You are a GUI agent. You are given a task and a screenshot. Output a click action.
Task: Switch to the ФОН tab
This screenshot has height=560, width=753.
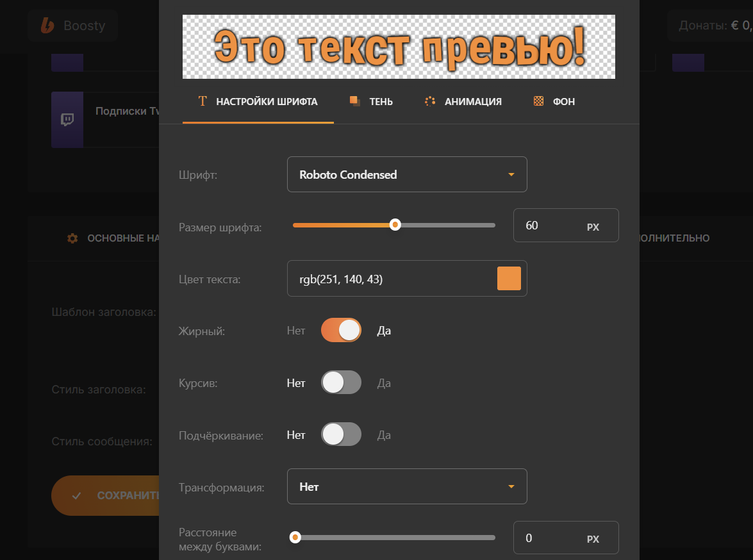(x=554, y=102)
